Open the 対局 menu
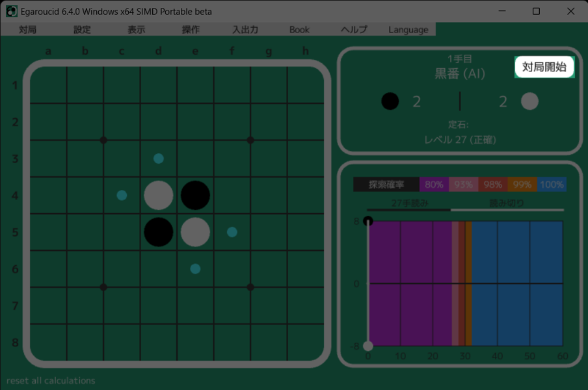The image size is (588, 390). (x=27, y=29)
